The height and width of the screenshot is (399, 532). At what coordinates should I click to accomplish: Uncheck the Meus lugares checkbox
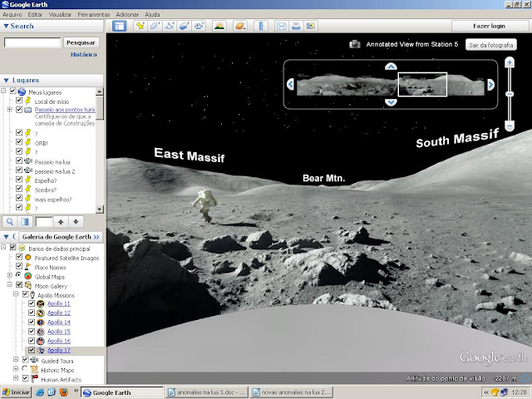point(13,91)
